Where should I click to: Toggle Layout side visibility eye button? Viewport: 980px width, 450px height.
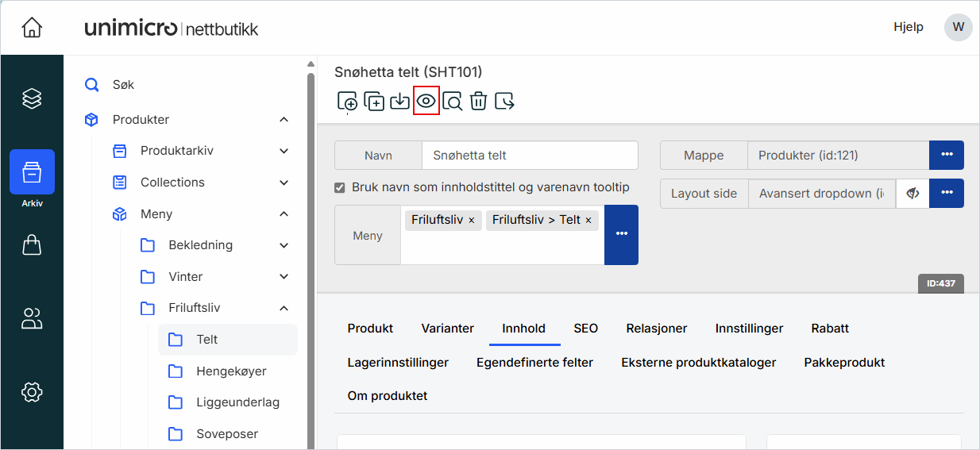(912, 194)
